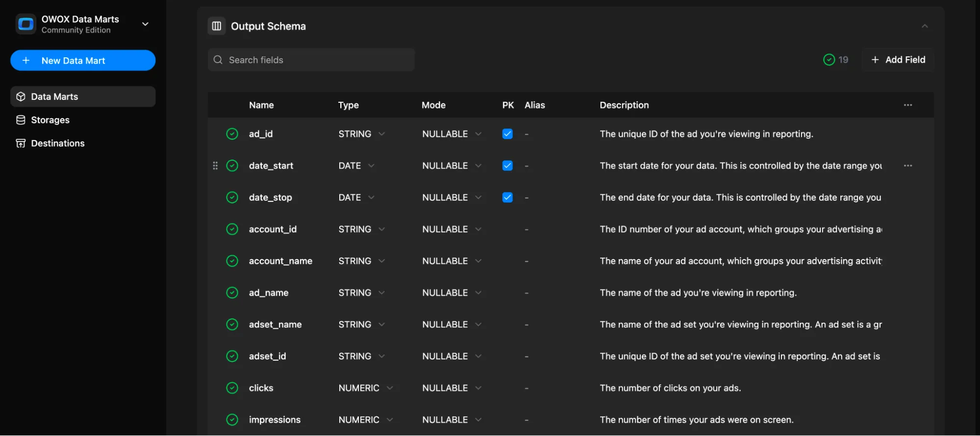980x436 pixels.
Task: Click the status check icon for ad_id
Action: click(232, 134)
